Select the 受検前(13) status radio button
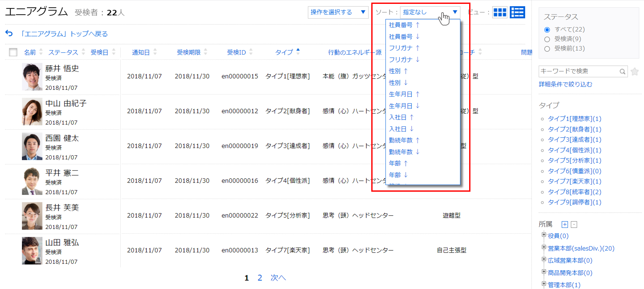The width and height of the screenshot is (644, 289). [547, 49]
